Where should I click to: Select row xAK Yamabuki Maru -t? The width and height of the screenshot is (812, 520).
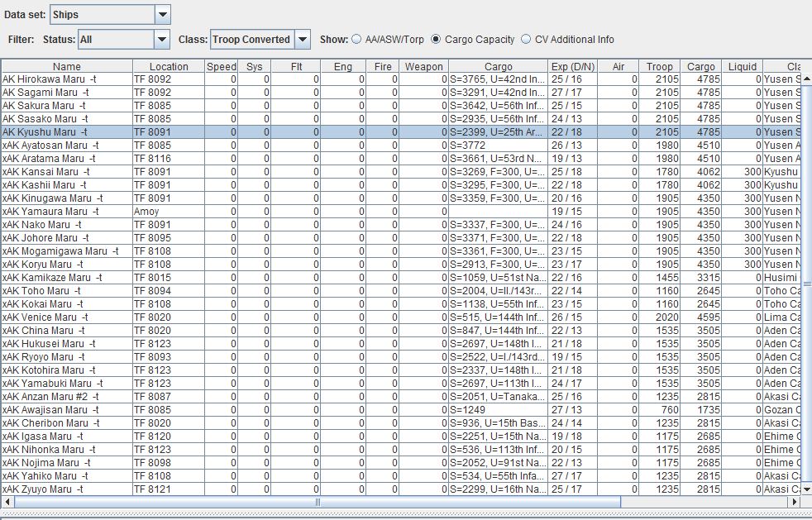click(x=401, y=384)
